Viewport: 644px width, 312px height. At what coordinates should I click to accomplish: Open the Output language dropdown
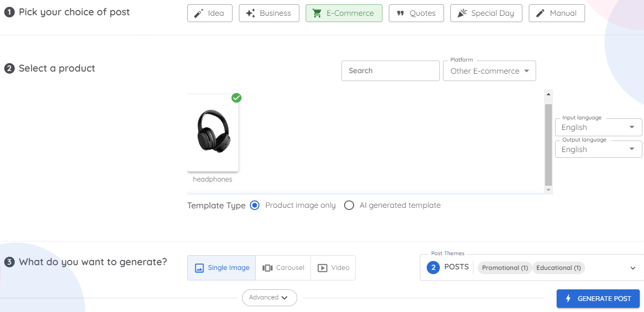(x=598, y=149)
